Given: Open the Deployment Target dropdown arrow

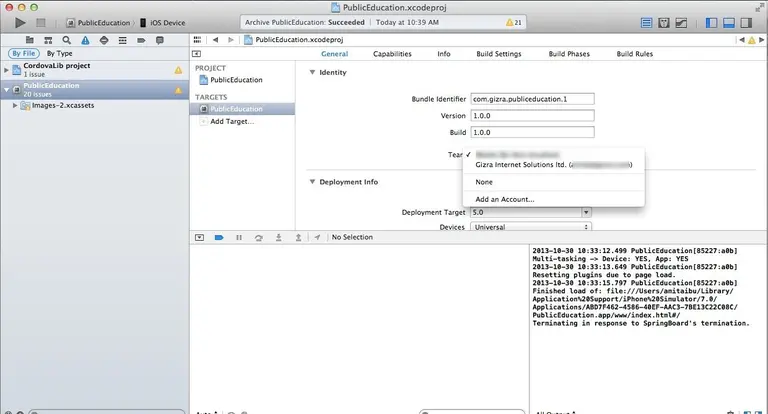Looking at the screenshot, I should click(586, 212).
